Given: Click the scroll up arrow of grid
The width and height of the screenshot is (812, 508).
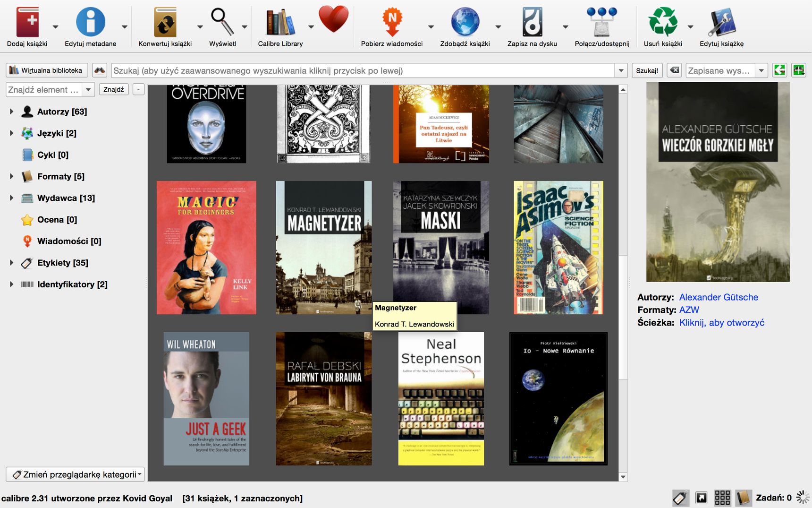Looking at the screenshot, I should (623, 89).
